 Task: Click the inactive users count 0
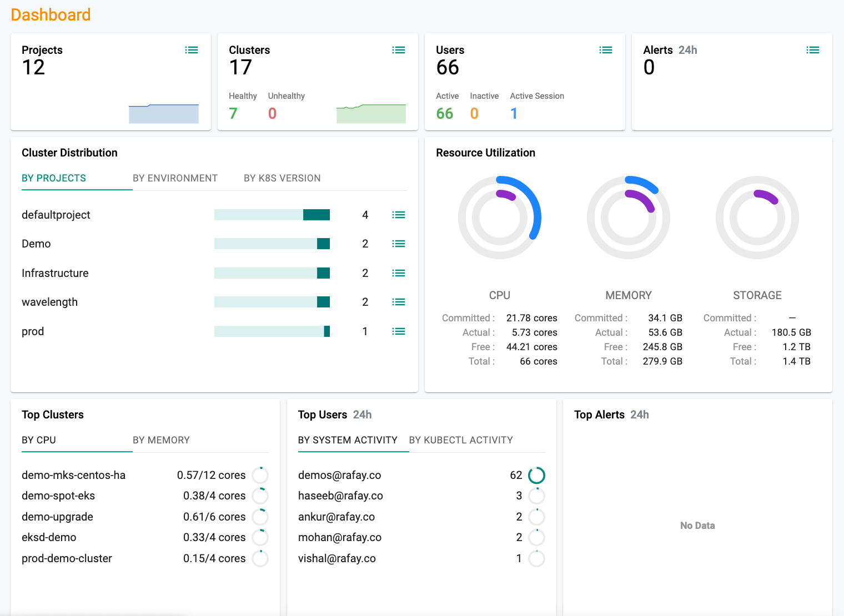click(x=474, y=113)
